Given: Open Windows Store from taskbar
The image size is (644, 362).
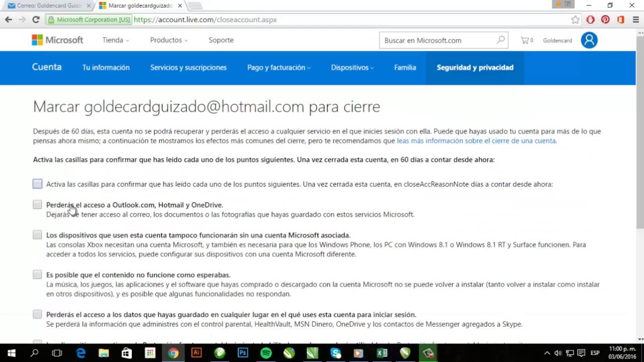Looking at the screenshot, I should (x=127, y=353).
